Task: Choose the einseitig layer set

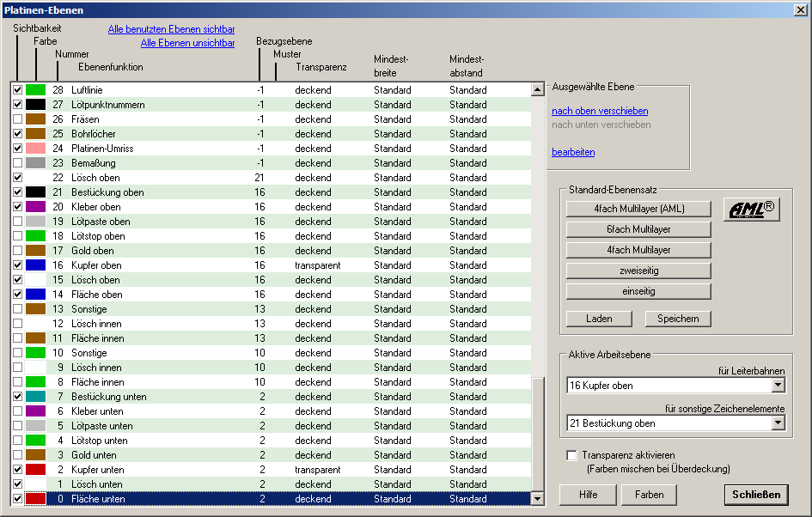Action: tap(638, 291)
